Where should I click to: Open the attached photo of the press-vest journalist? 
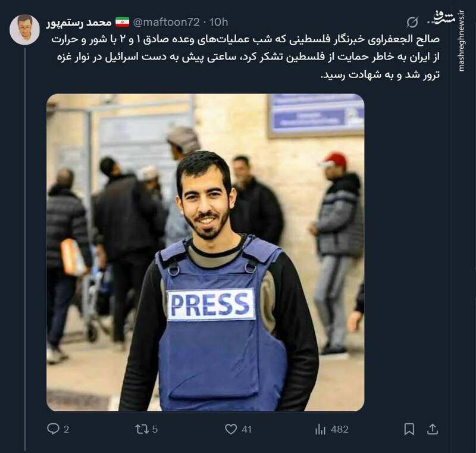point(205,252)
